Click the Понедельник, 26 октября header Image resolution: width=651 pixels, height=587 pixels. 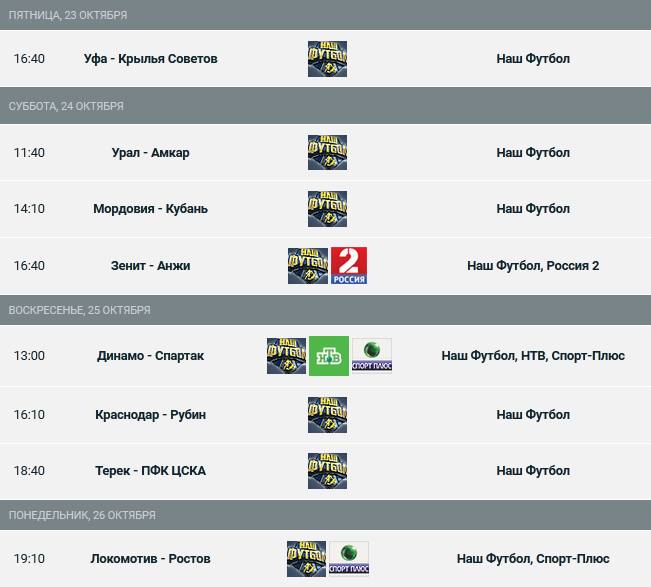tap(326, 515)
